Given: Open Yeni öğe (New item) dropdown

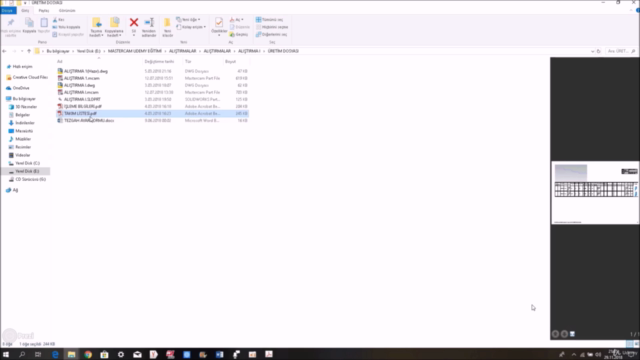Looking at the screenshot, I should click(188, 20).
